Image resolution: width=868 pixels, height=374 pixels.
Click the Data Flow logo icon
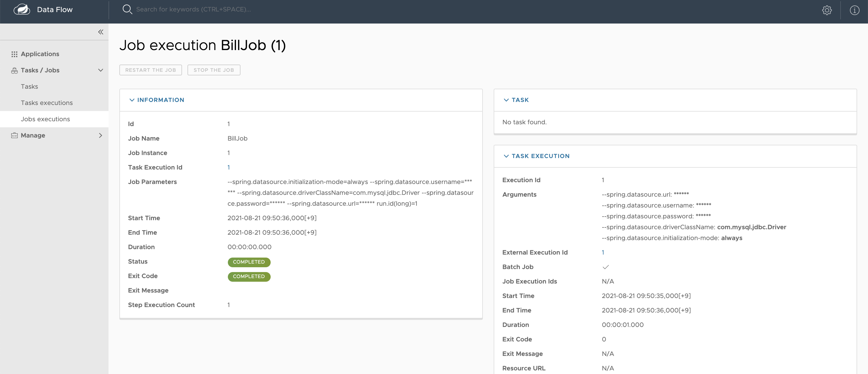[x=22, y=9]
